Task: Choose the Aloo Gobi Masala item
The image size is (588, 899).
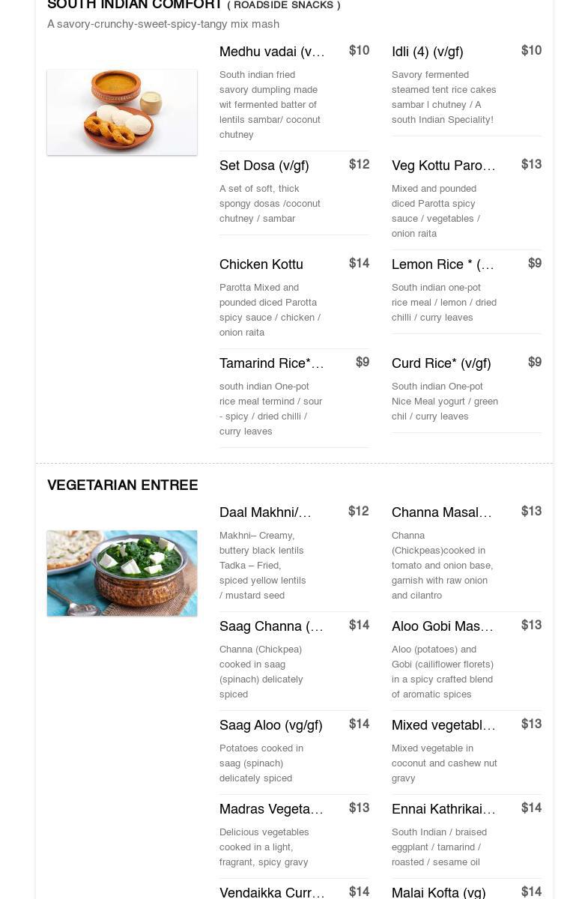Action: pos(442,626)
